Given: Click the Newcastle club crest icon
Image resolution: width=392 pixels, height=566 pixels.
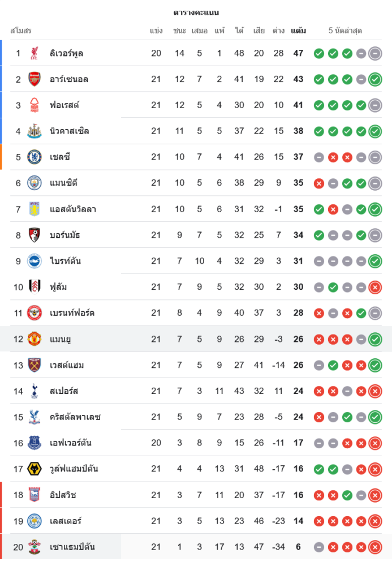Looking at the screenshot, I should (x=35, y=131).
